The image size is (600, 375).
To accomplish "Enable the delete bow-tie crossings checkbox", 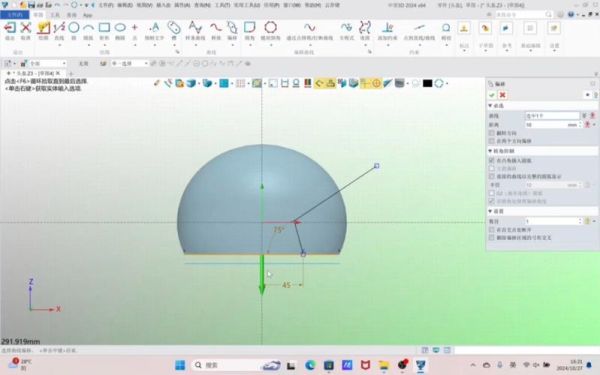I will 492,238.
